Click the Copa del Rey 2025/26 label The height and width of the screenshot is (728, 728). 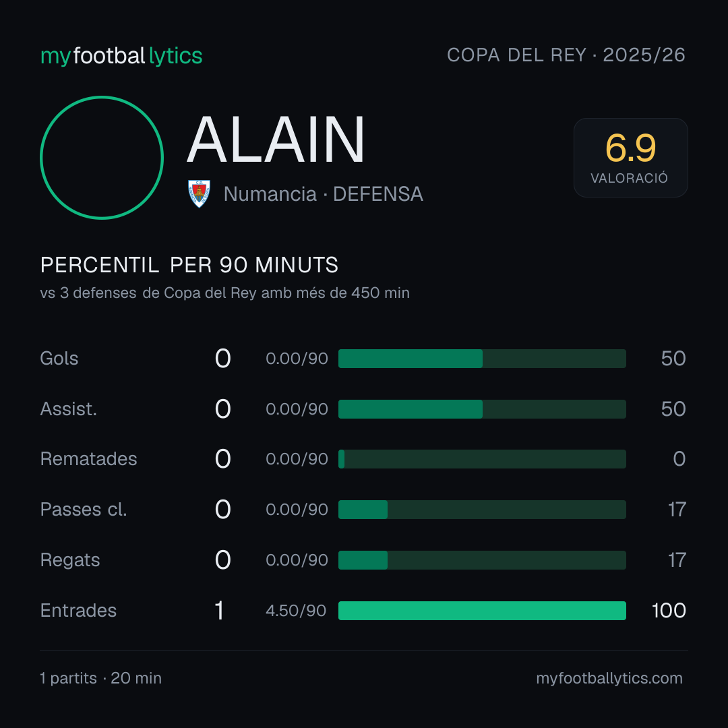coord(566,55)
